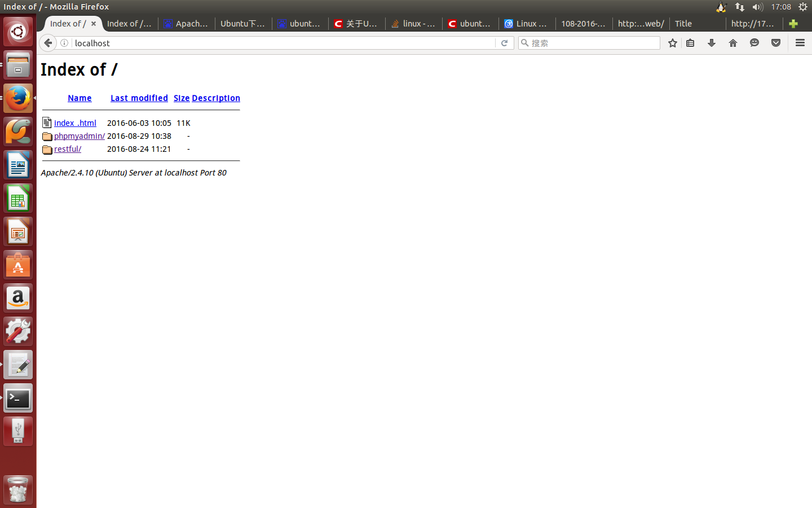Viewport: 812px width, 508px height.
Task: Sort listing by Last modified
Action: [x=139, y=98]
